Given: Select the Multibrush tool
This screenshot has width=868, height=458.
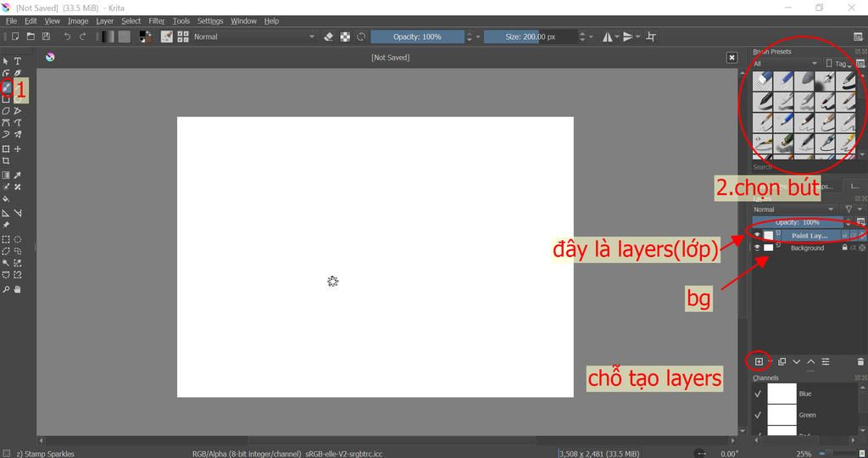Looking at the screenshot, I should 18,135.
